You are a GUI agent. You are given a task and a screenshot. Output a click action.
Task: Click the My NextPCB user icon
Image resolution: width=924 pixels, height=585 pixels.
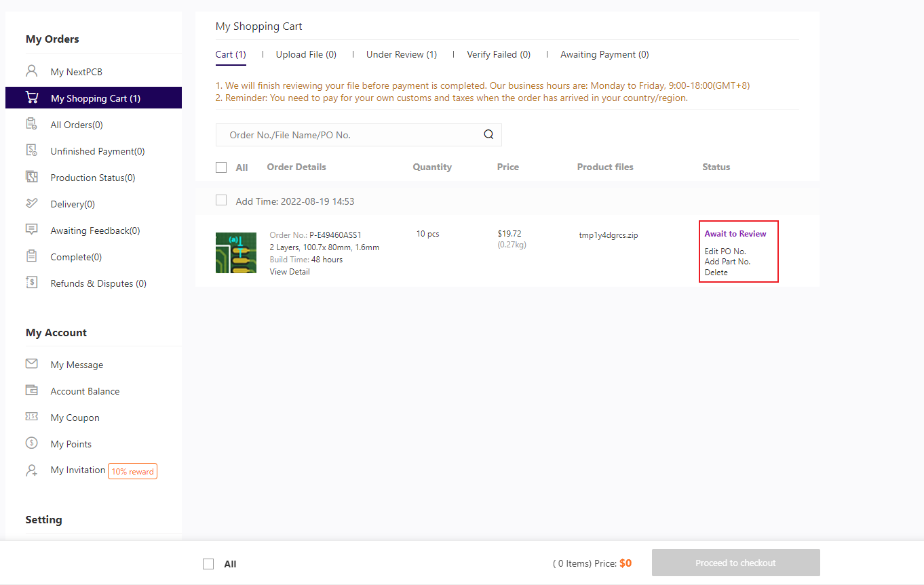pyautogui.click(x=31, y=71)
